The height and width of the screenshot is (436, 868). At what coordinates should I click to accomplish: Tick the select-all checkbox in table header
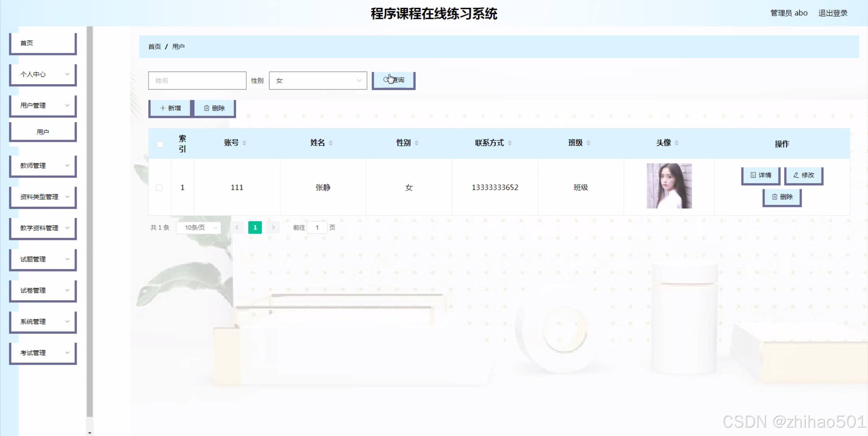tap(160, 144)
